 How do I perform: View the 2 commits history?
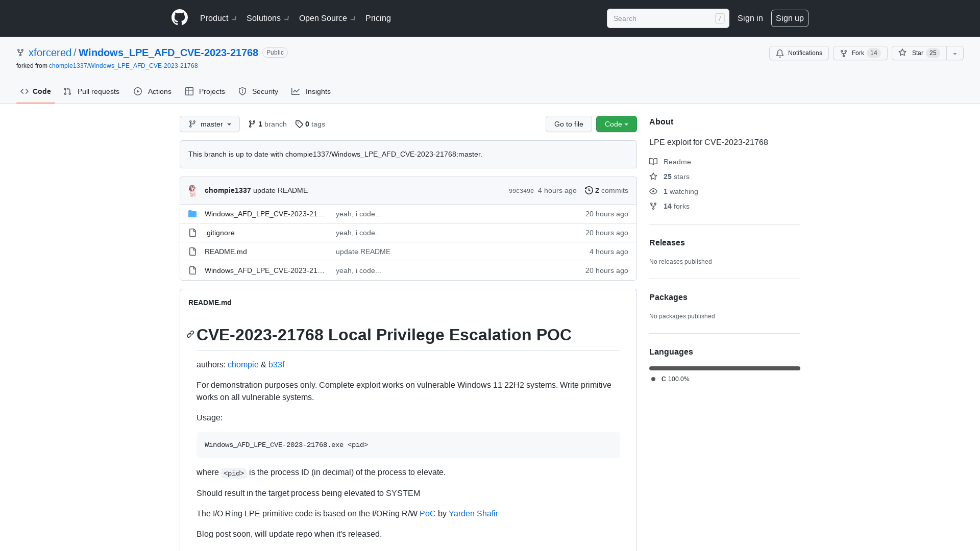coord(606,190)
